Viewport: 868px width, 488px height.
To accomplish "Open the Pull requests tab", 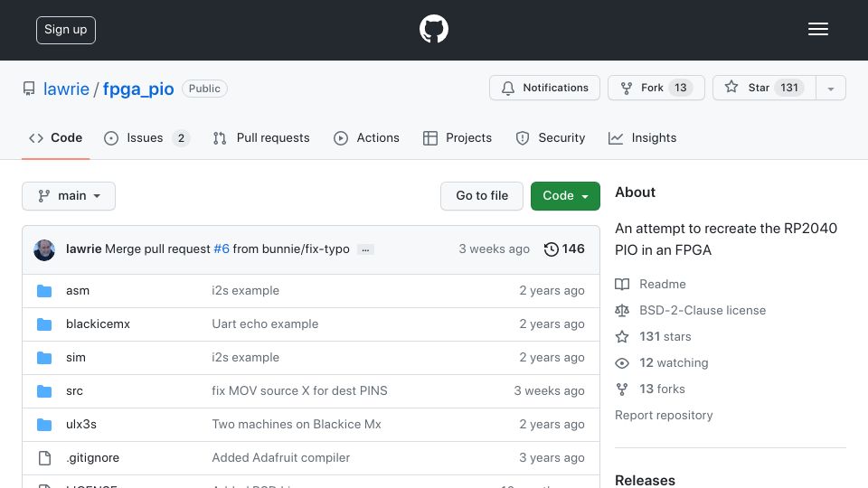I will point(261,137).
